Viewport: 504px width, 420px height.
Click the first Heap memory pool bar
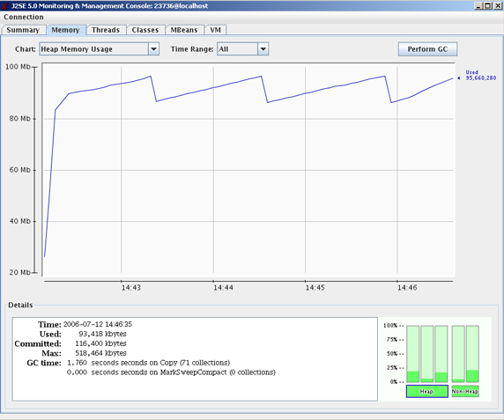(x=412, y=354)
